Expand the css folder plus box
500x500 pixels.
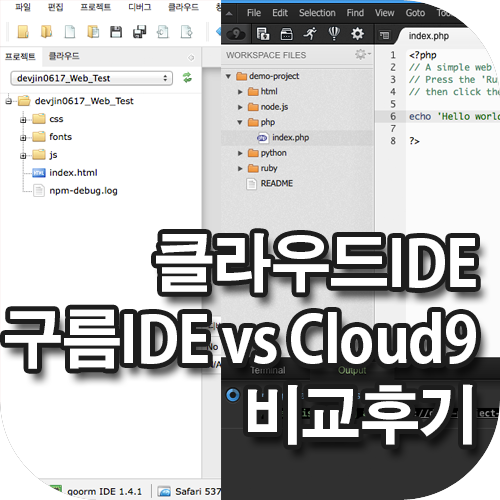tap(23, 120)
